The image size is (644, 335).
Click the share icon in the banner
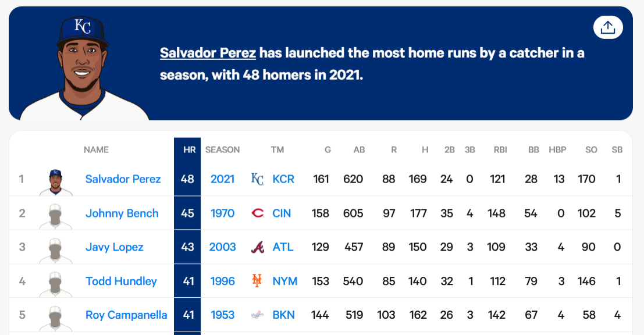[x=608, y=27]
